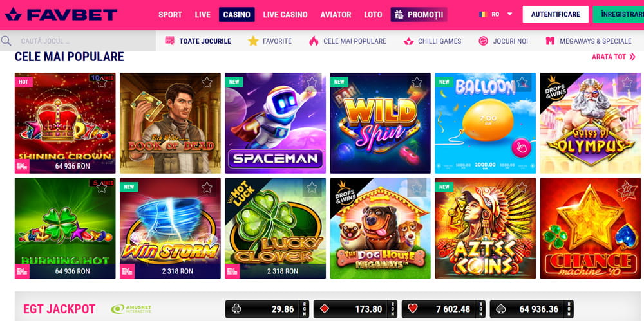Open the Promoții menu
Image resolution: width=644 pixels, height=321 pixels.
(x=419, y=15)
